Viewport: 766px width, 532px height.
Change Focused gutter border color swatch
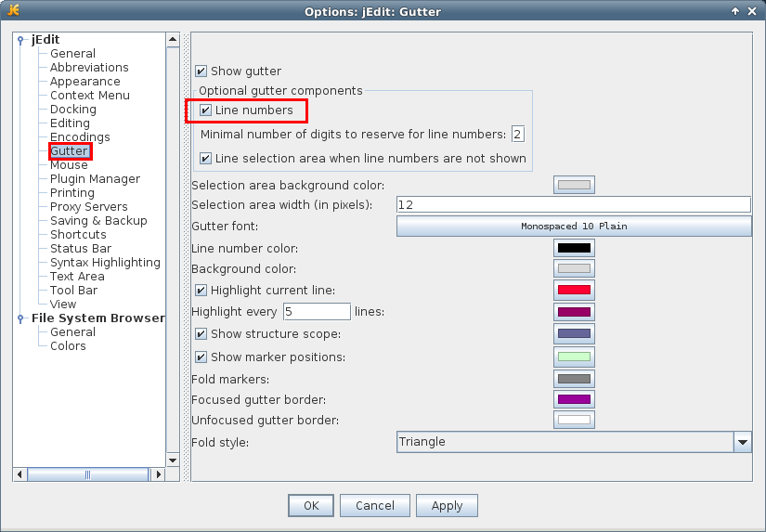(574, 399)
